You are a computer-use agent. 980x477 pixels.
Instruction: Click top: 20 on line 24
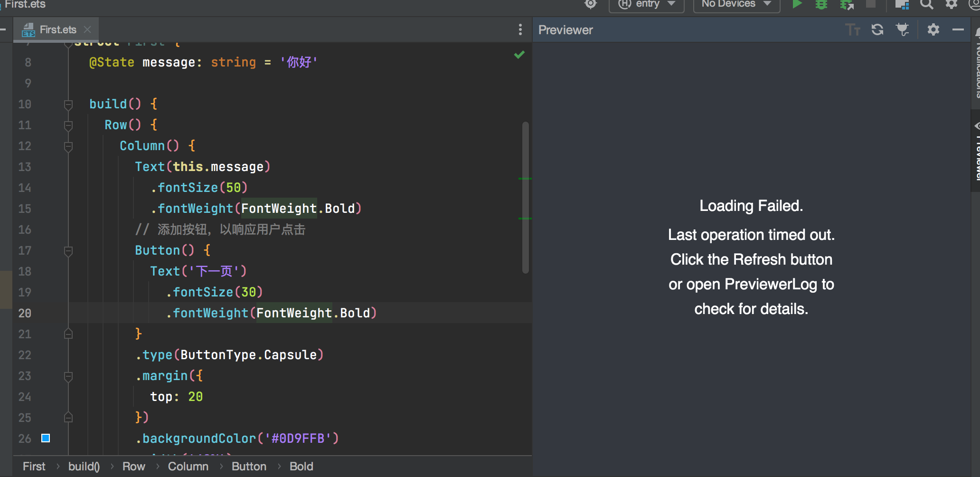point(177,397)
